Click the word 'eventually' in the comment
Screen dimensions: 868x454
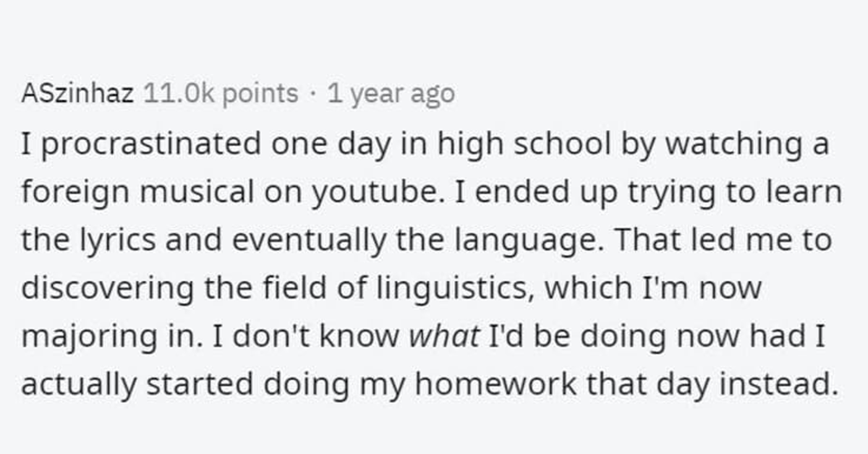click(305, 242)
